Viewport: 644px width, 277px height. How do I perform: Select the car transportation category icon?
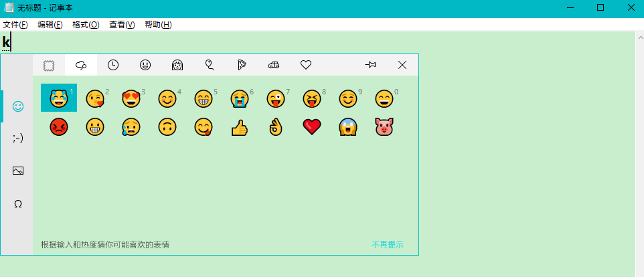(274, 65)
